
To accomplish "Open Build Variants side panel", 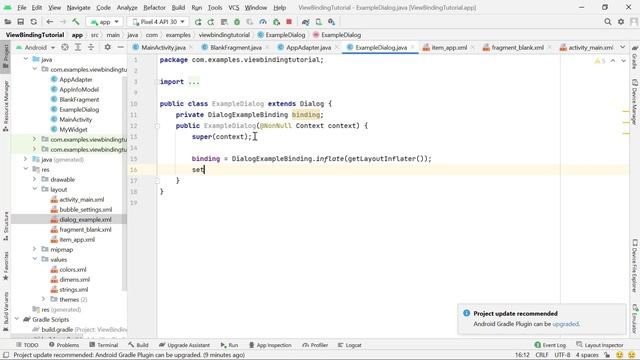I will click(x=6, y=310).
